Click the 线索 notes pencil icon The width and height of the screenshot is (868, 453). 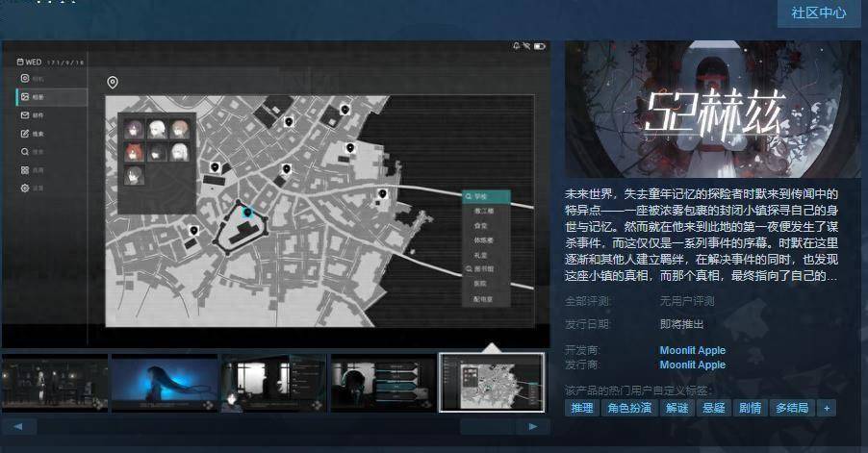[24, 134]
